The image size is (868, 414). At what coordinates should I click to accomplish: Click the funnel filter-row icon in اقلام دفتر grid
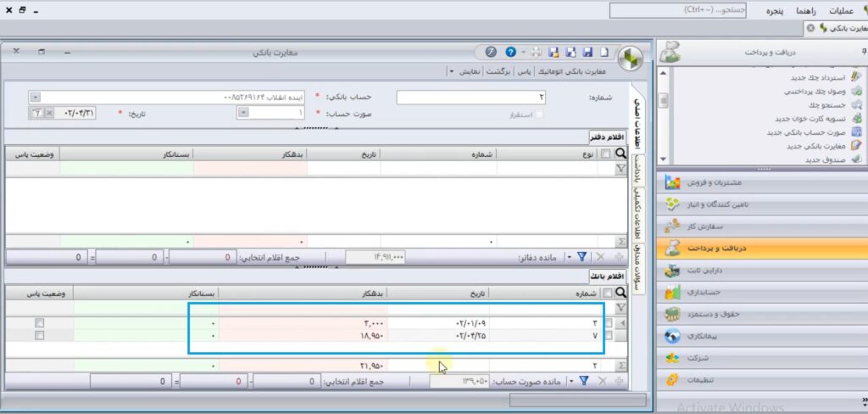[620, 169]
